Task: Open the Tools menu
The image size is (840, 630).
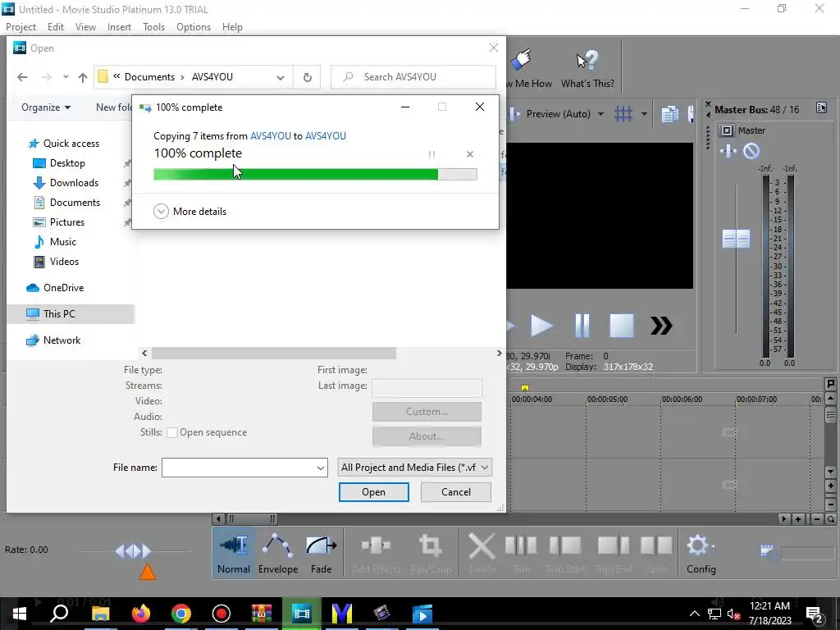Action: pyautogui.click(x=153, y=27)
